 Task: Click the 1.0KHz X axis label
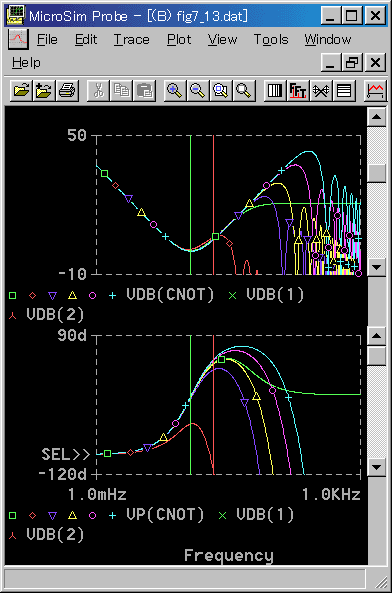coord(331,494)
